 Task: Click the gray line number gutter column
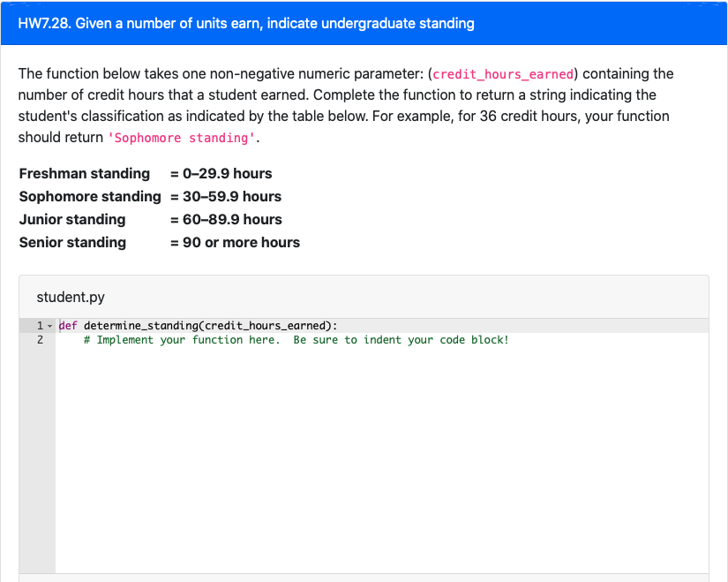pos(38,442)
